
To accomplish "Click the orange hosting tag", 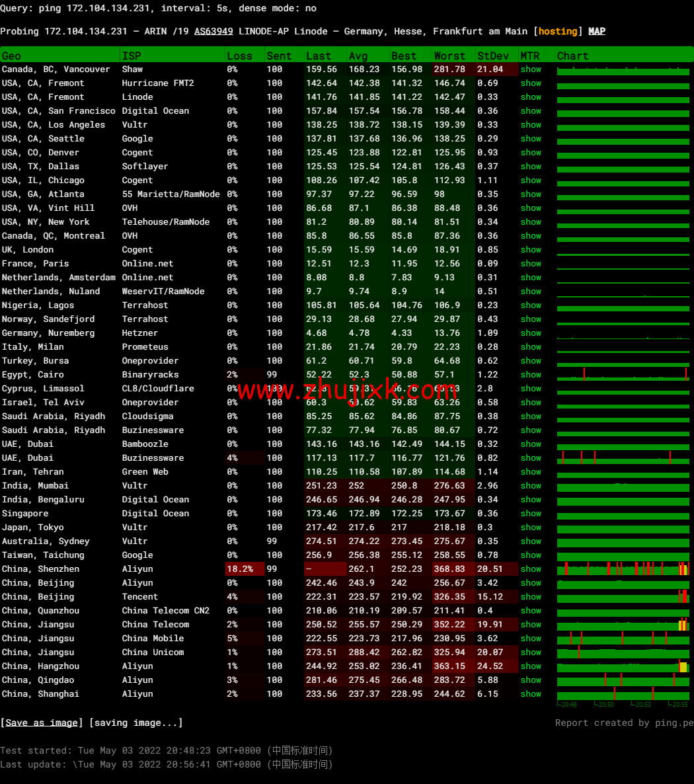I will [x=558, y=31].
